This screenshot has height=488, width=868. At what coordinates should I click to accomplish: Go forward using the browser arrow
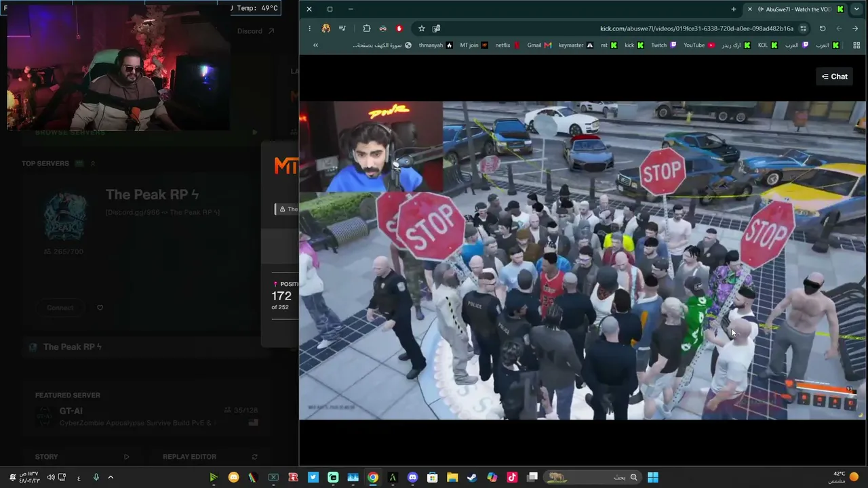(x=855, y=28)
